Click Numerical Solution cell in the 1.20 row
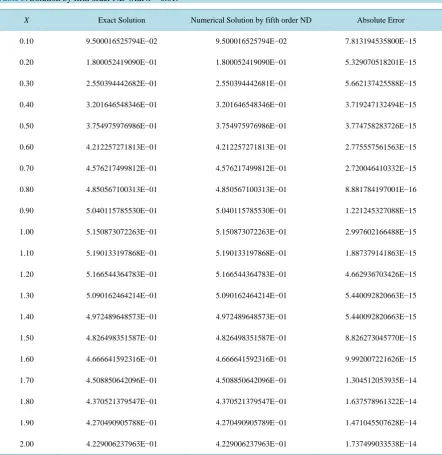Viewport: 442px width, 455px height. tap(251, 274)
